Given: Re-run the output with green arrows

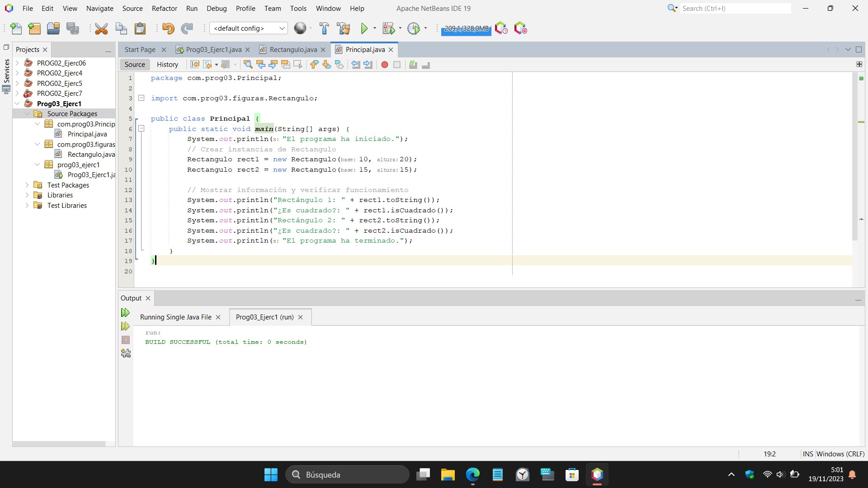Looking at the screenshot, I should [126, 313].
